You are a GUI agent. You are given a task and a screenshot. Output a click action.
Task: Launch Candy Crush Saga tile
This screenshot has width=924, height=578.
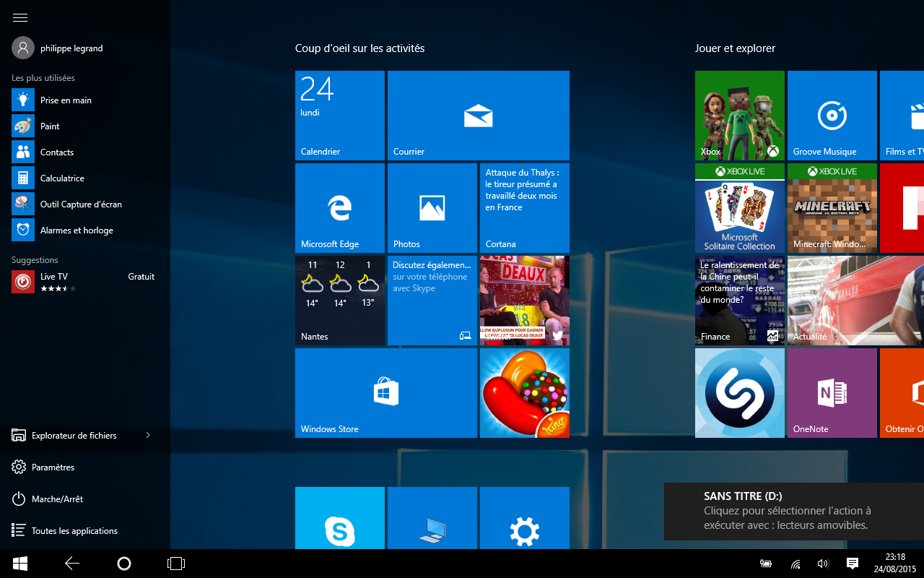click(525, 393)
